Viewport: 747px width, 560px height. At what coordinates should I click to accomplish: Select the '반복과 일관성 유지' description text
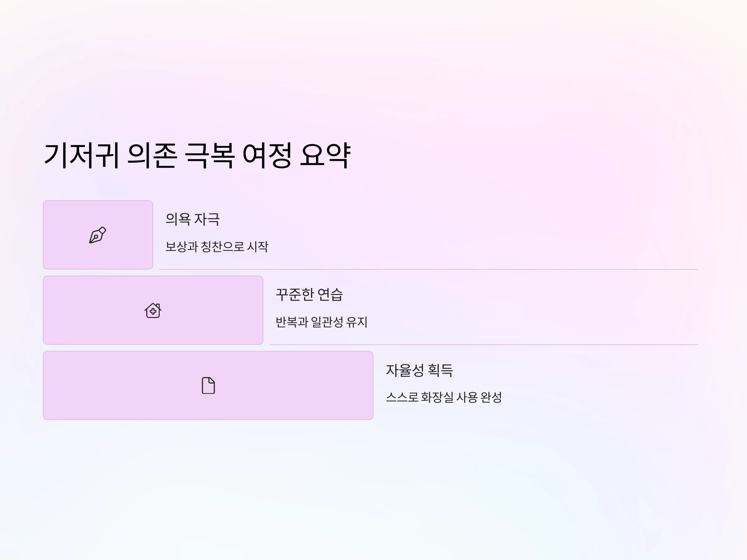[322, 322]
